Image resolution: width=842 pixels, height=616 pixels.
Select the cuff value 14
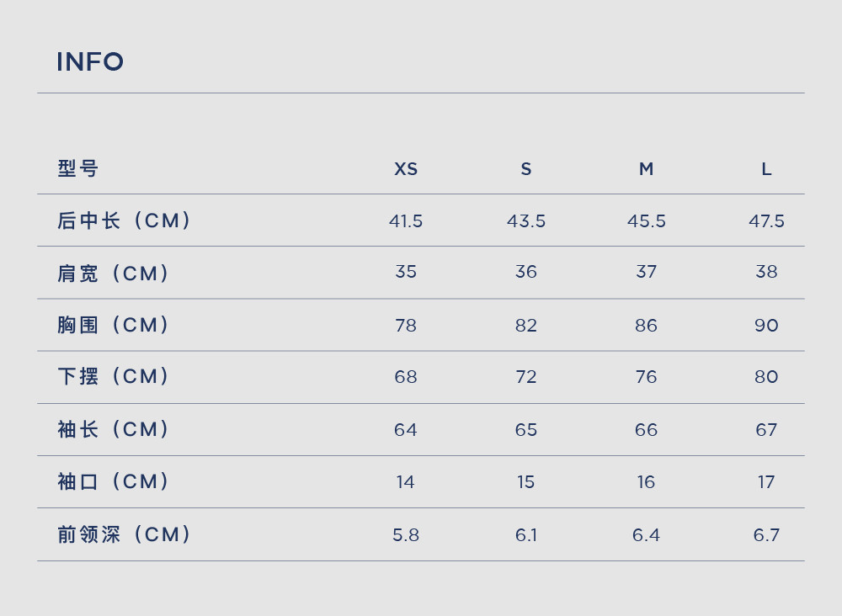click(x=406, y=482)
